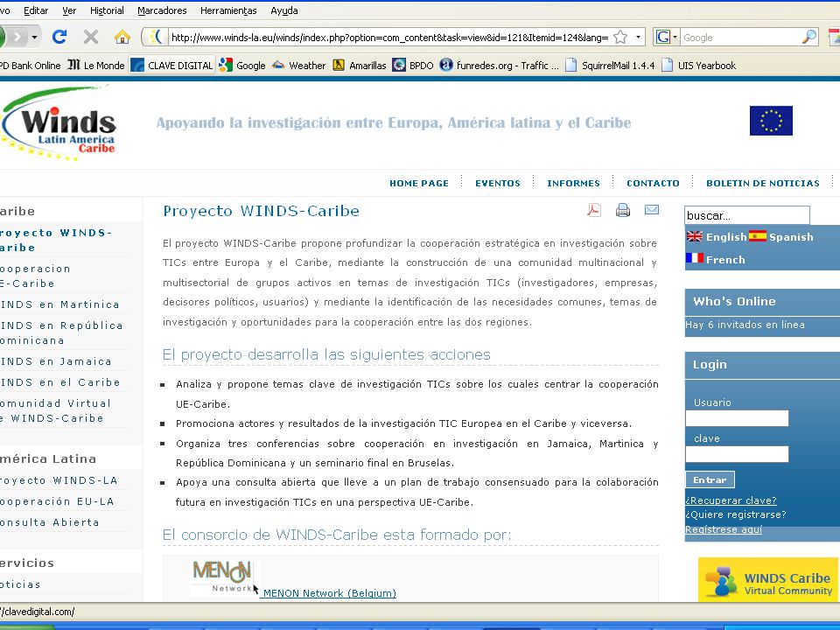Open the Google bookmark in bookmarks bar
Viewport: 840px width, 630px height.
pos(242,66)
